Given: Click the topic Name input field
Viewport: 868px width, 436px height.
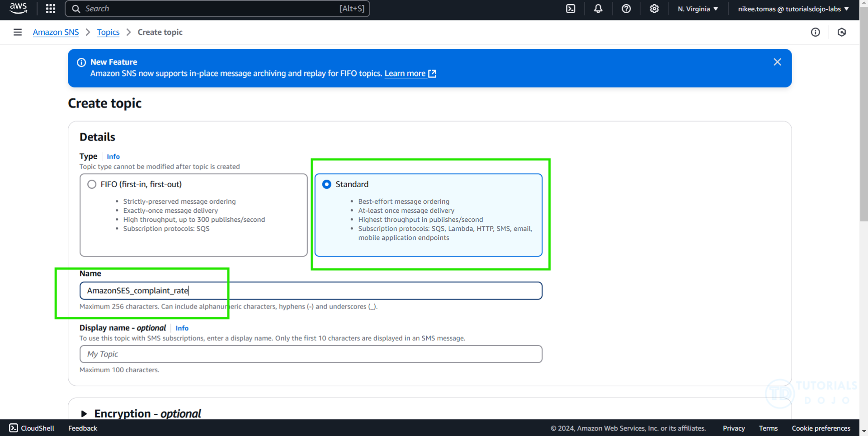Looking at the screenshot, I should tap(311, 291).
